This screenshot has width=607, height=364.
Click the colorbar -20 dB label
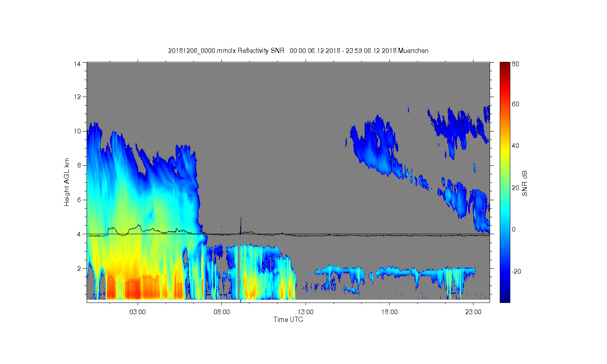click(517, 271)
